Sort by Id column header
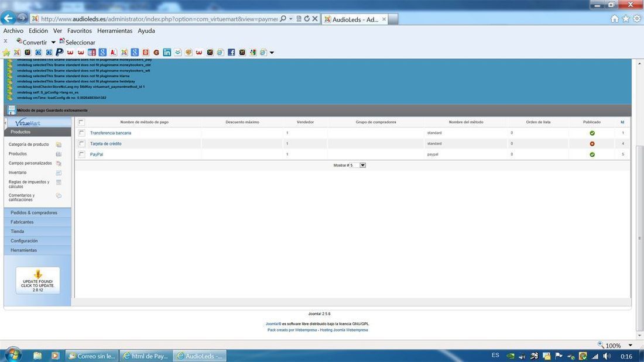Screen dimensions: 644x362 pyautogui.click(x=622, y=122)
